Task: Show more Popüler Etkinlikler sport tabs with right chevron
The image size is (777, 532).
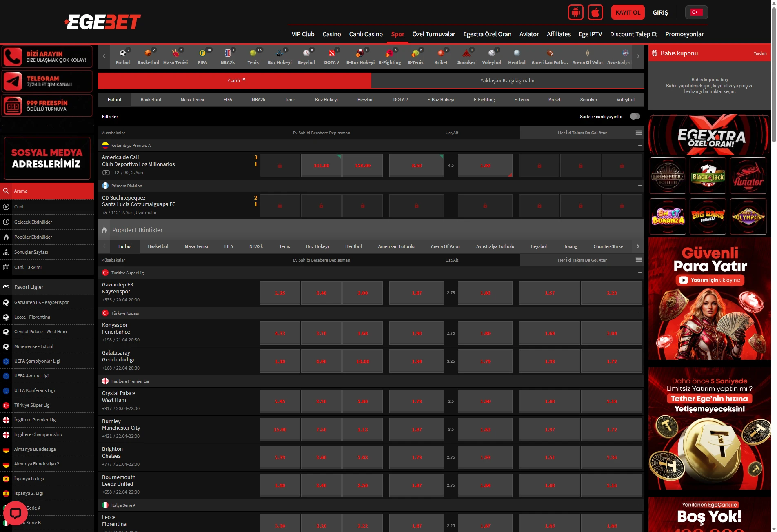Action: pos(638,246)
